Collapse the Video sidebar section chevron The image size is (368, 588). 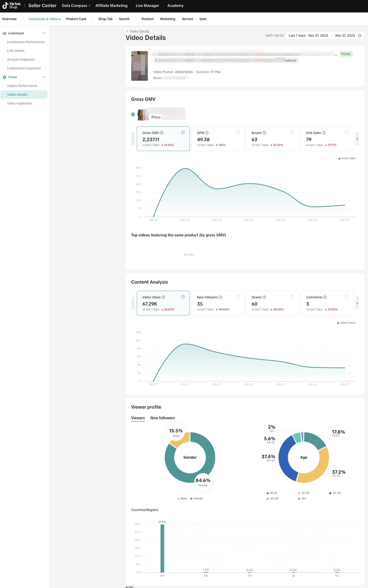44,77
